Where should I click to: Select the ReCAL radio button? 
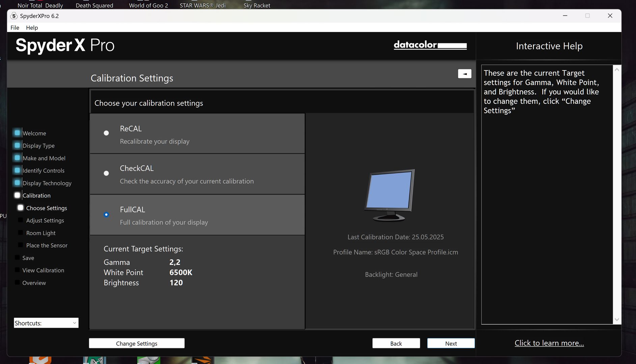(x=106, y=133)
